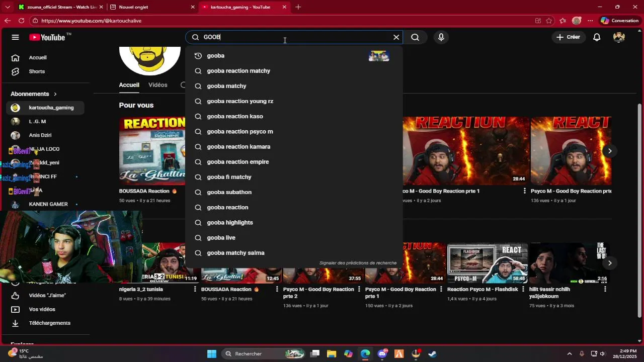
Task: Open the account avatar menu
Action: (x=619, y=37)
